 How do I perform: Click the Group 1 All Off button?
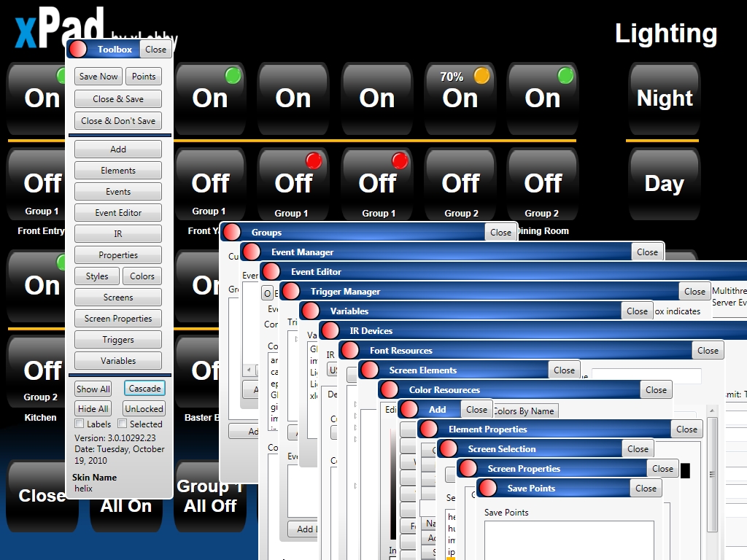210,496
